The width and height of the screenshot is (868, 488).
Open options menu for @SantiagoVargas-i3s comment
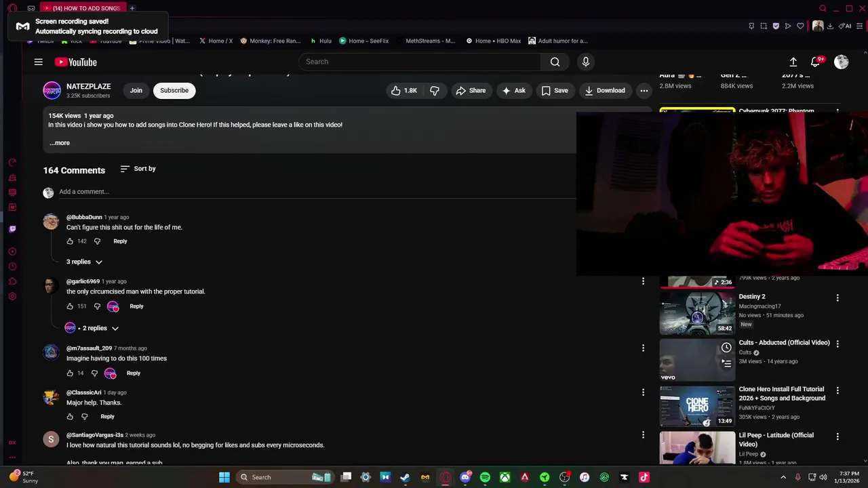click(x=643, y=435)
